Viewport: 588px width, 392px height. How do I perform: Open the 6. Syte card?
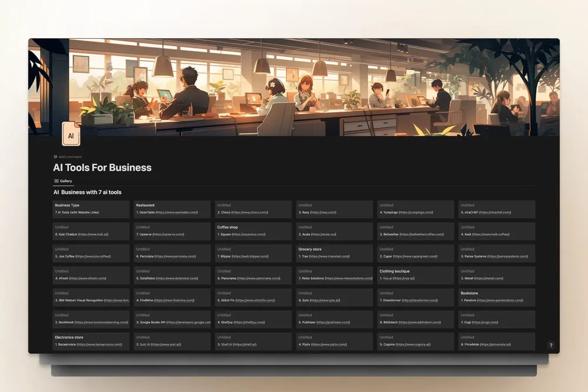335,297
